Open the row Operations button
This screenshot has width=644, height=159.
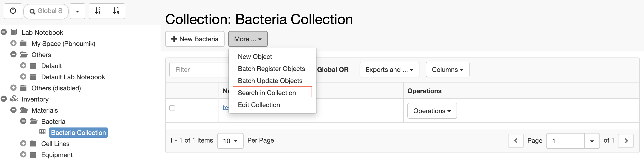click(432, 111)
